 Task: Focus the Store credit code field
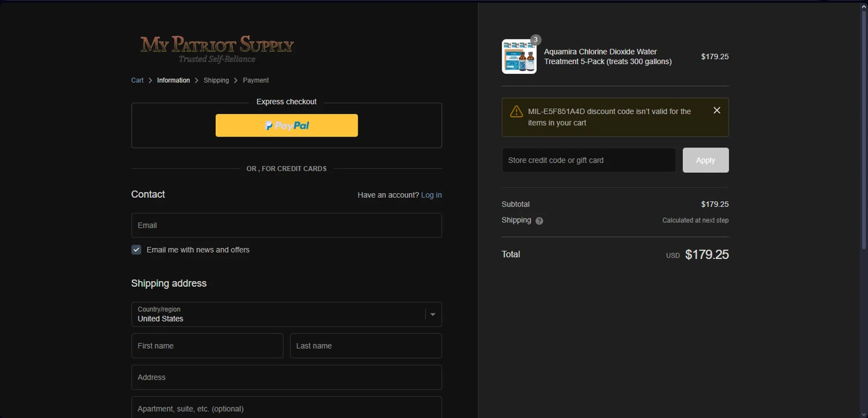[589, 160]
